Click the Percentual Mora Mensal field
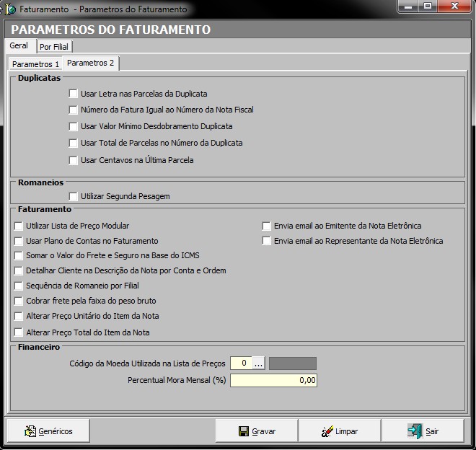Viewport: 476px width, 450px height. (273, 380)
